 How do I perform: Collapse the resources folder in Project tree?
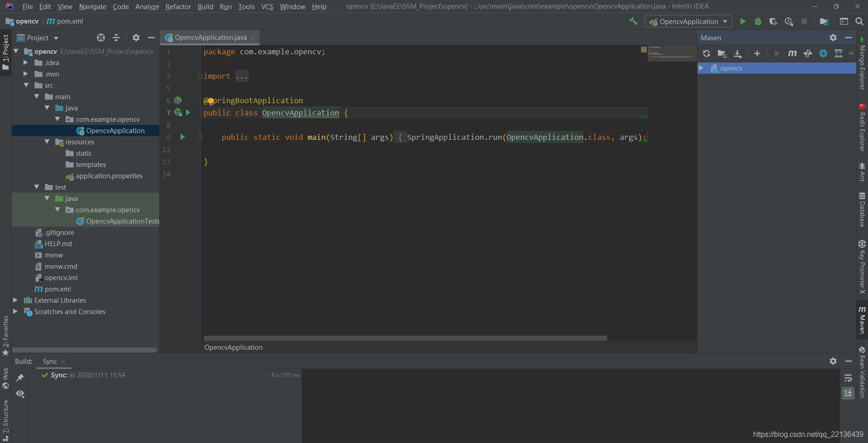(47, 142)
